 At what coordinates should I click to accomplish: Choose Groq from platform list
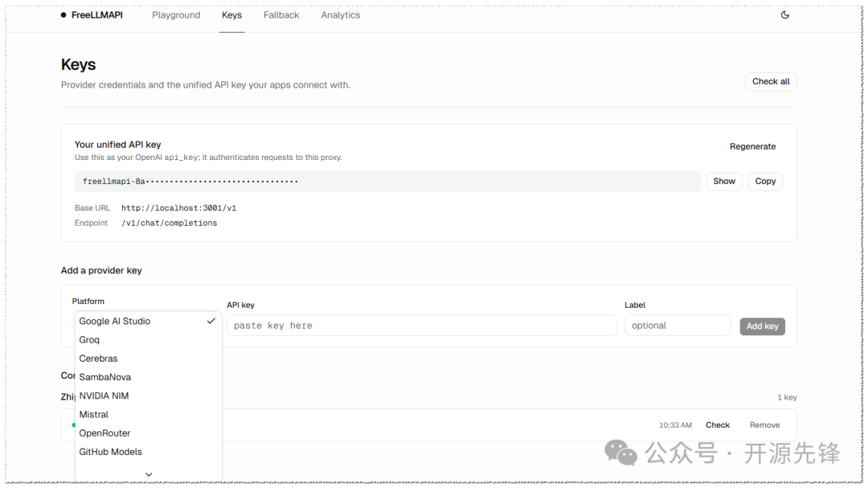click(149, 340)
